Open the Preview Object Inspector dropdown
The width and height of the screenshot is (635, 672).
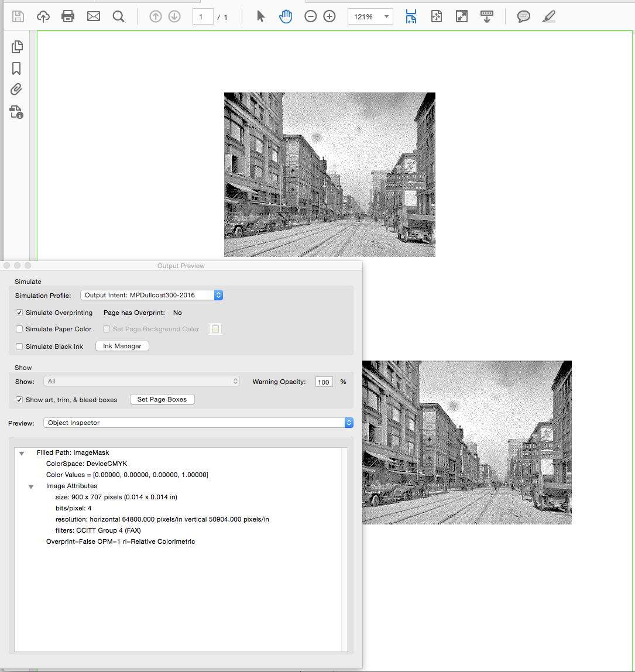click(x=198, y=423)
